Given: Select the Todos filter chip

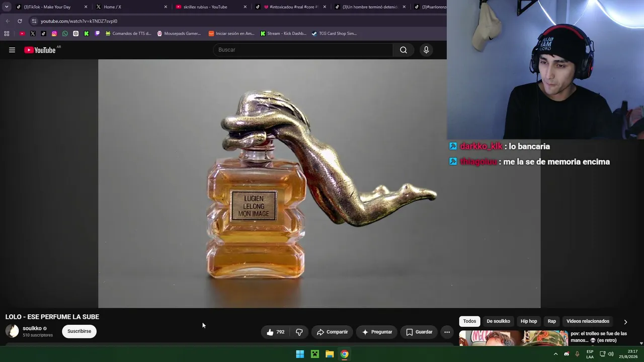Looking at the screenshot, I should [469, 321].
